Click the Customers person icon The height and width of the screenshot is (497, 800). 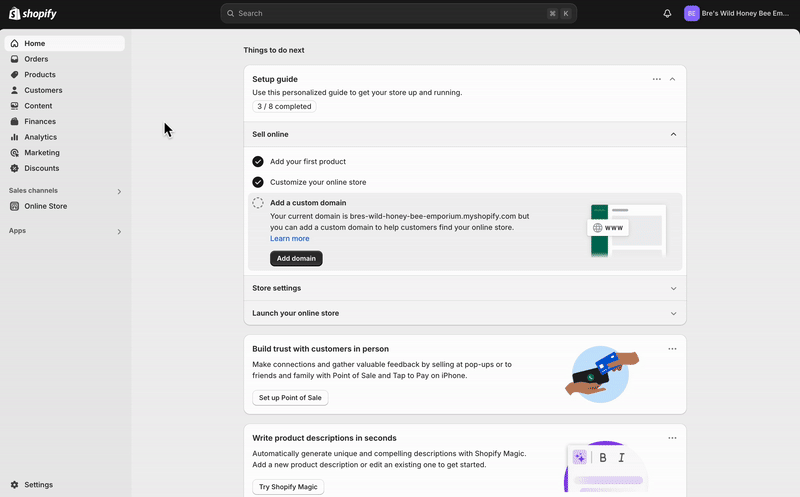(15, 90)
